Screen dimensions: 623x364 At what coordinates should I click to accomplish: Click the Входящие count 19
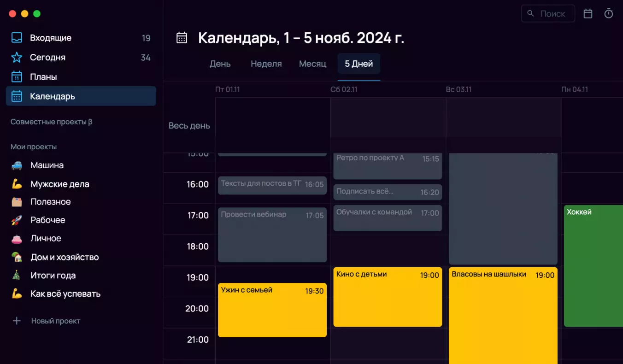tap(146, 38)
